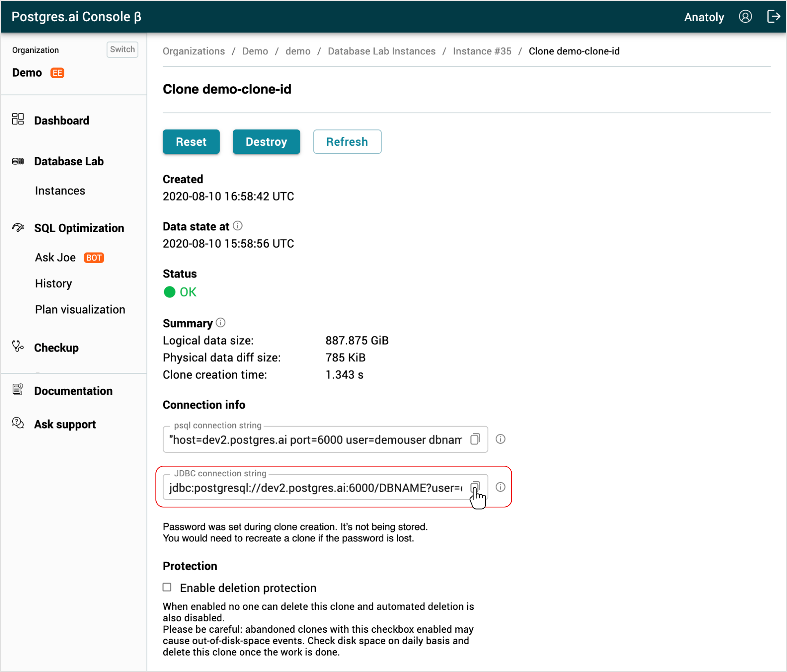This screenshot has height=672, width=787.
Task: Open Plan visualization page
Action: pyautogui.click(x=80, y=310)
